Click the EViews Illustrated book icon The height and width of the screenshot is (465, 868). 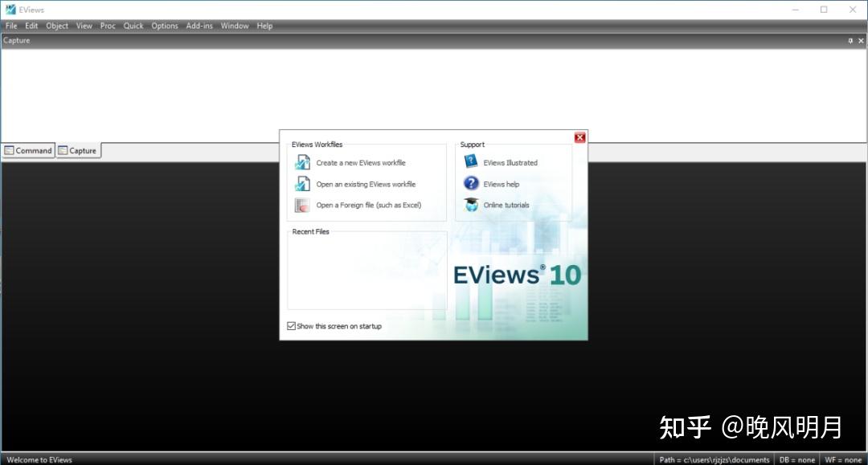pos(471,161)
